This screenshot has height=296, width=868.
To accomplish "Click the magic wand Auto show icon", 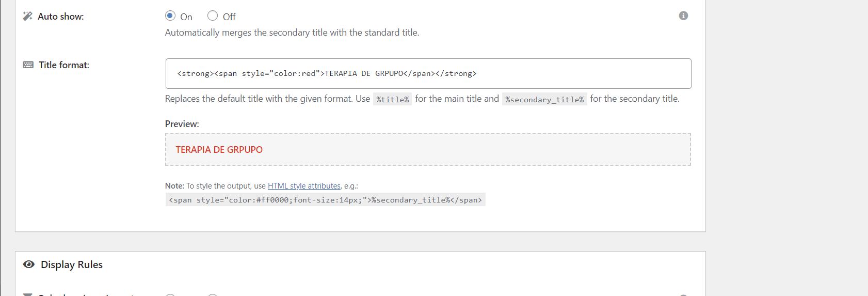I will (x=28, y=16).
